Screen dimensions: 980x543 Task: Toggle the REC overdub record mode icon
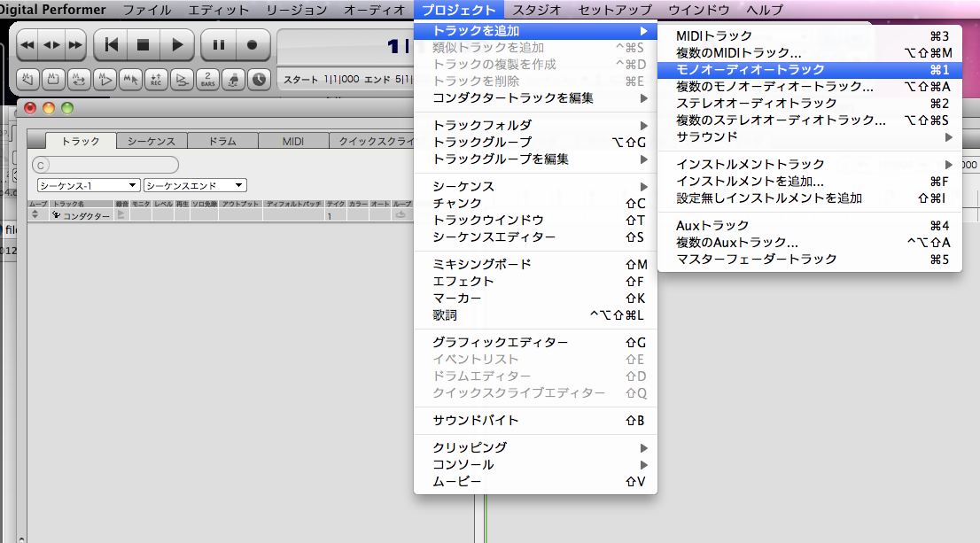point(156,80)
